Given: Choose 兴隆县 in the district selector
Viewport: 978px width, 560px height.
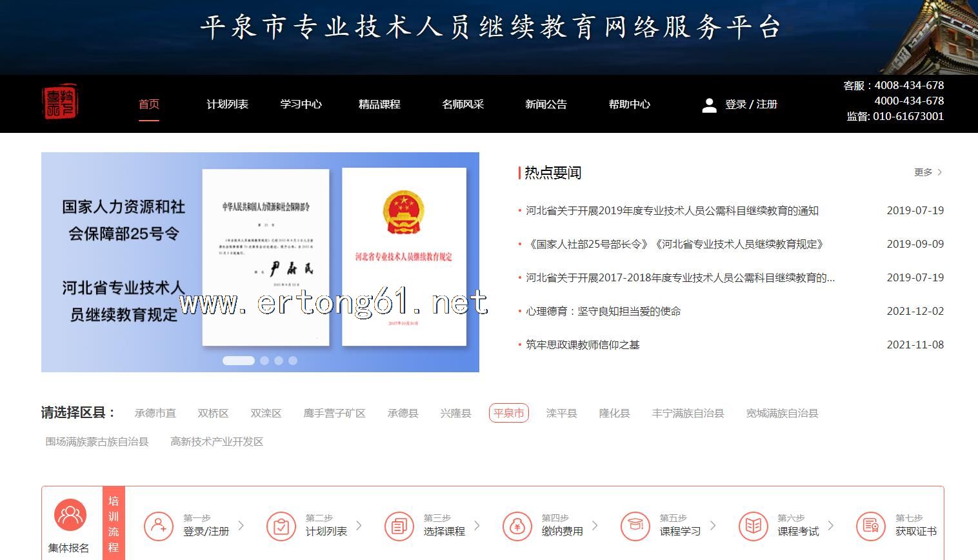Looking at the screenshot, I should [455, 414].
